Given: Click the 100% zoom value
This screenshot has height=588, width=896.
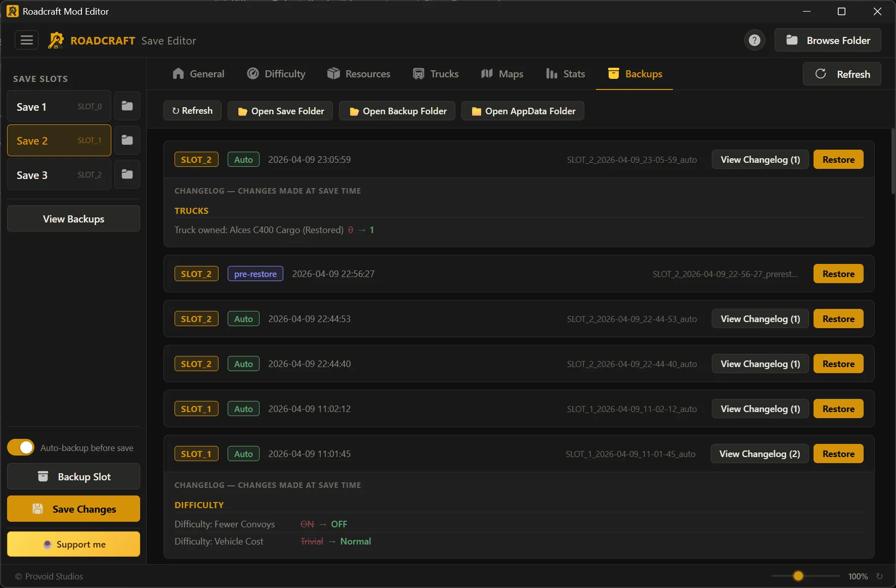Looking at the screenshot, I should pos(858,576).
